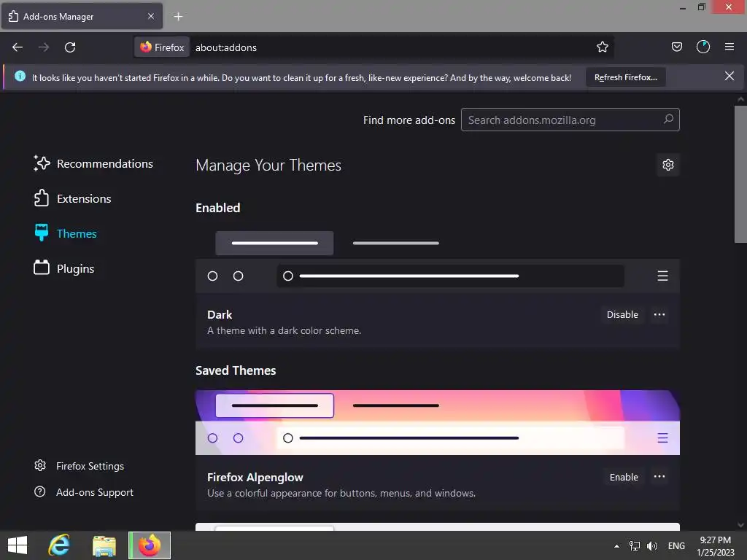This screenshot has height=560, width=747.
Task: Open more options for the Dark theme
Action: [659, 314]
